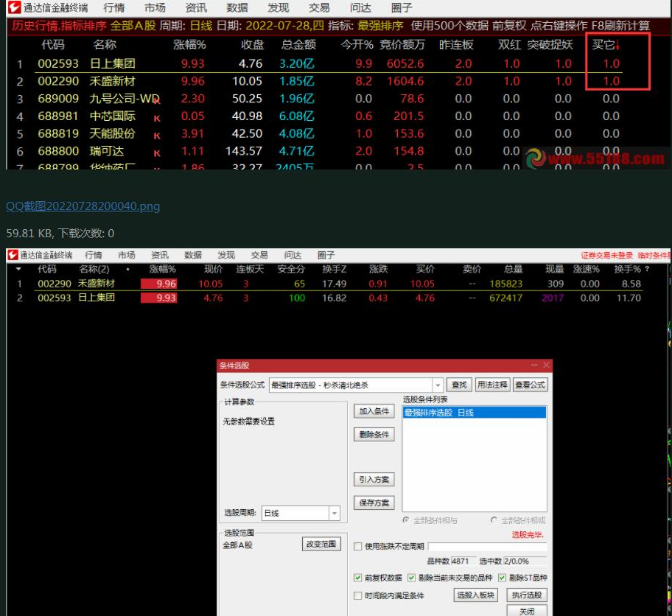
Task: Click the 品种数 4871 field
Action: coord(463,561)
